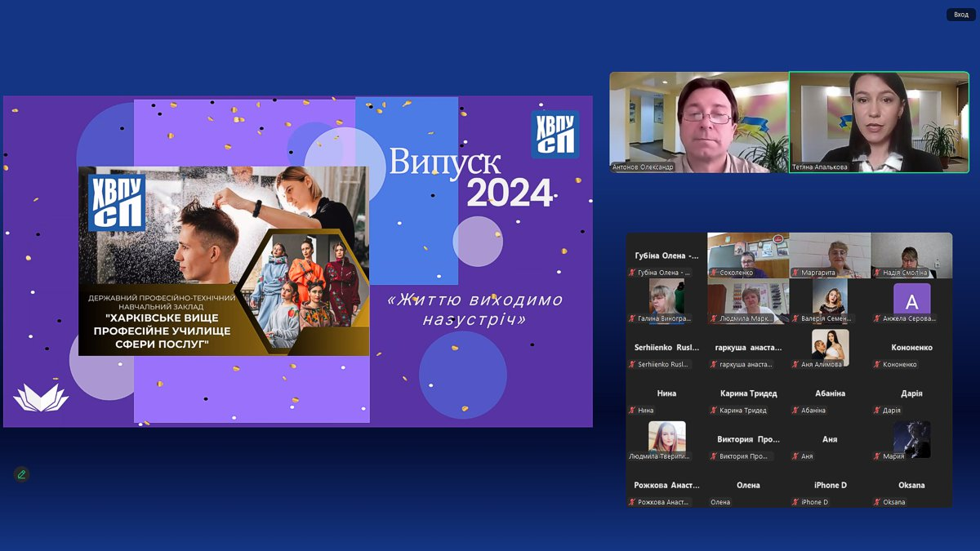Click muted mic icon beside Маргарита
Screen dimensions: 980x551
coord(795,273)
